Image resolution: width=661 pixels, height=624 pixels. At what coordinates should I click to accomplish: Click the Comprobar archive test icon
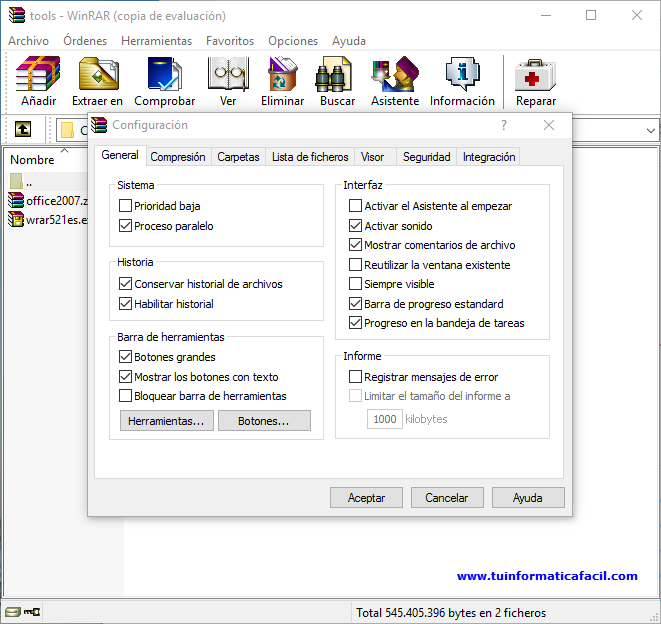pyautogui.click(x=164, y=74)
